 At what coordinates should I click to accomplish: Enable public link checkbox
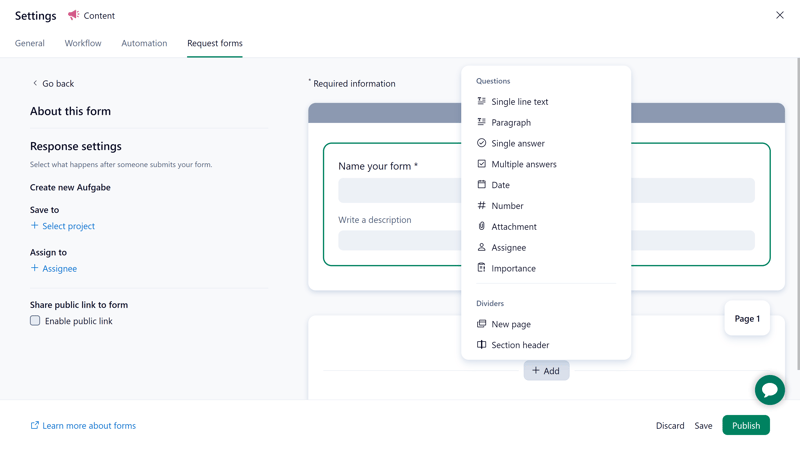tap(35, 320)
